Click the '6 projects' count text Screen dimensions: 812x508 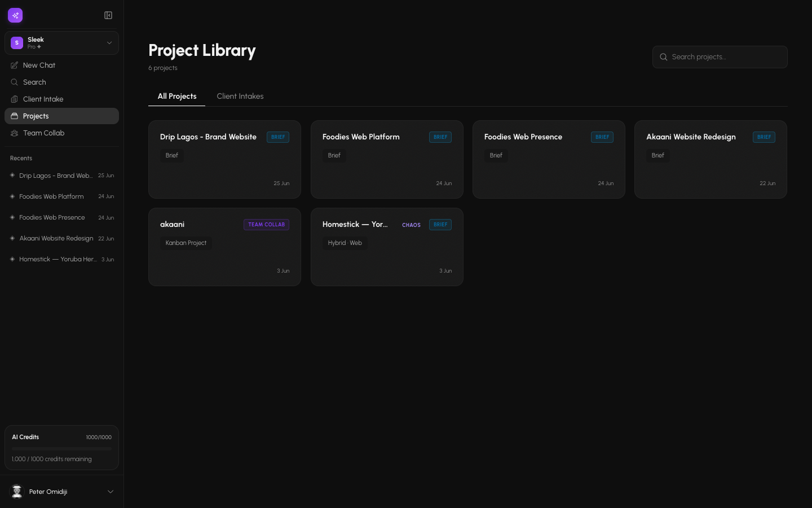point(163,68)
